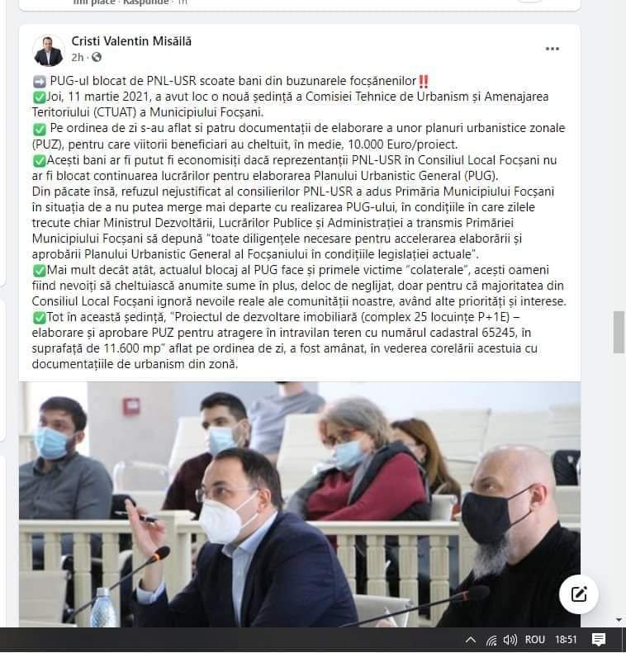Open the three-dots post options menu
The height and width of the screenshot is (672, 626).
552,49
